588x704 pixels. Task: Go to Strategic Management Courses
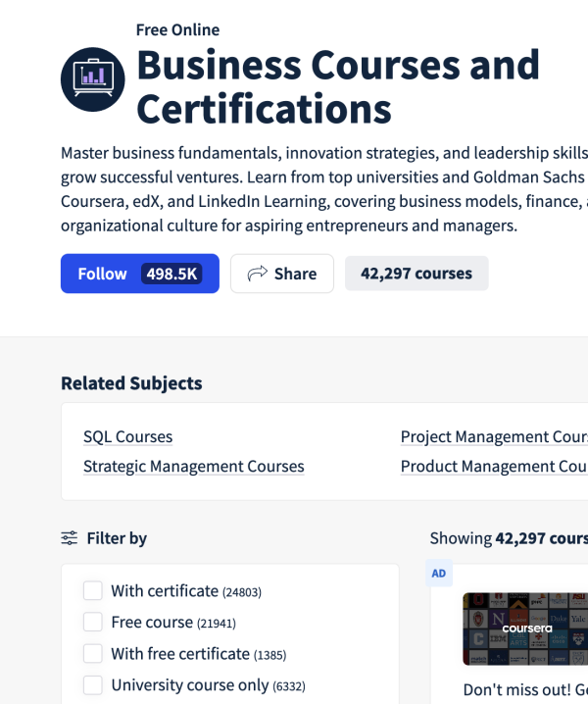point(193,467)
